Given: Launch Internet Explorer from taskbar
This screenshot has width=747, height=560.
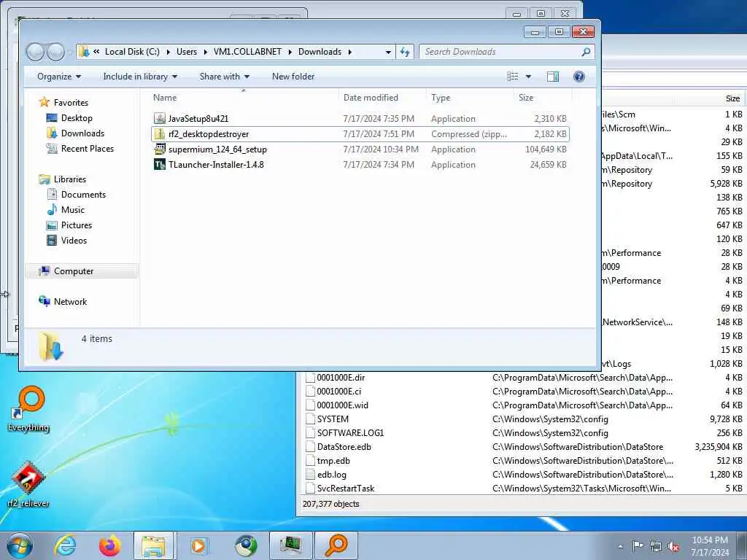Looking at the screenshot, I should tap(65, 545).
